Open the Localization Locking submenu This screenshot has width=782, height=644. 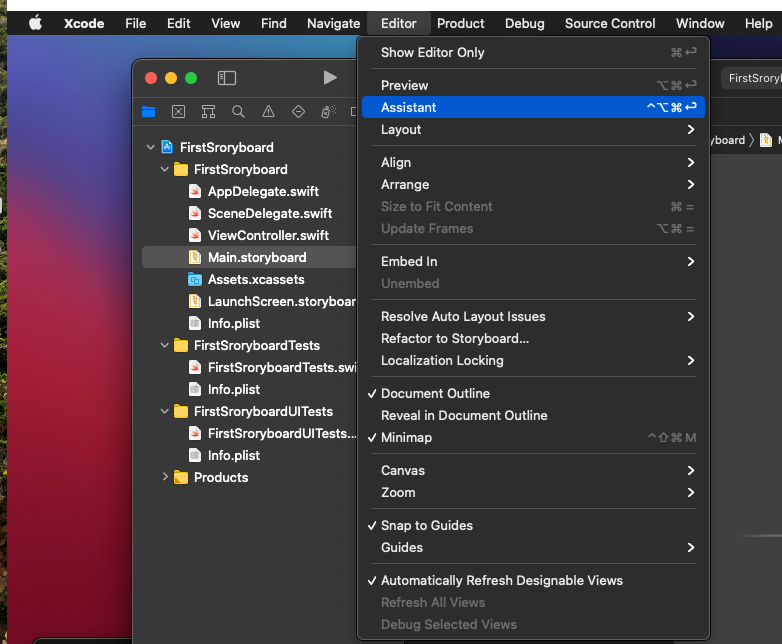533,360
